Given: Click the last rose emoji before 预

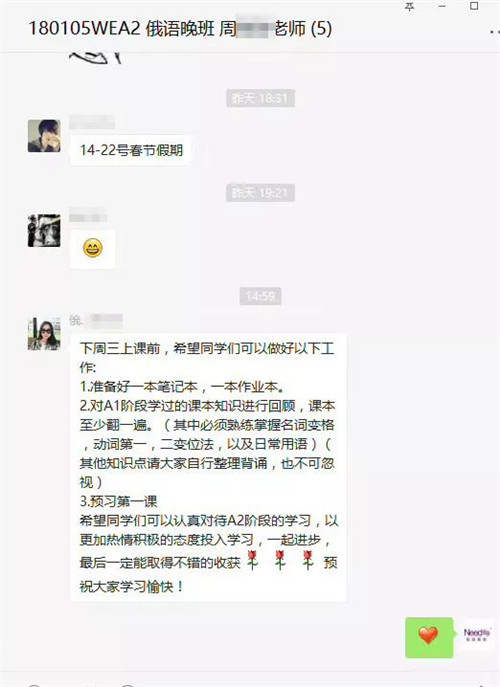Looking at the screenshot, I should pos(308,560).
